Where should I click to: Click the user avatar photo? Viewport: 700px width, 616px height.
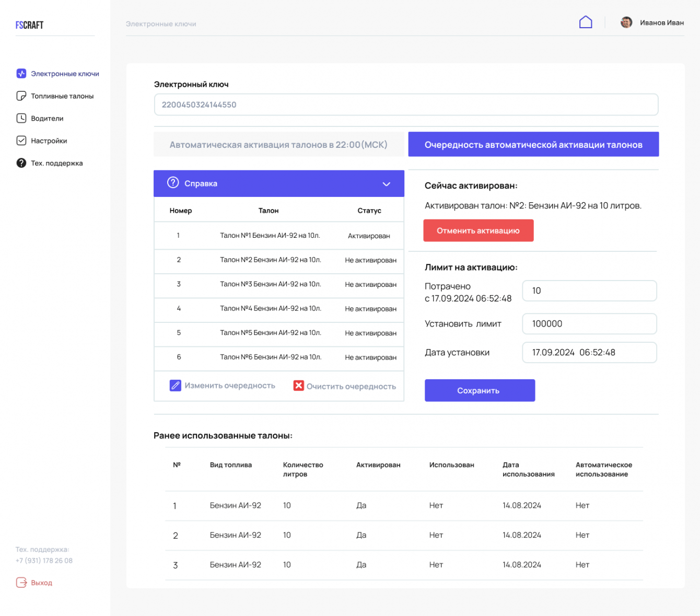point(626,22)
